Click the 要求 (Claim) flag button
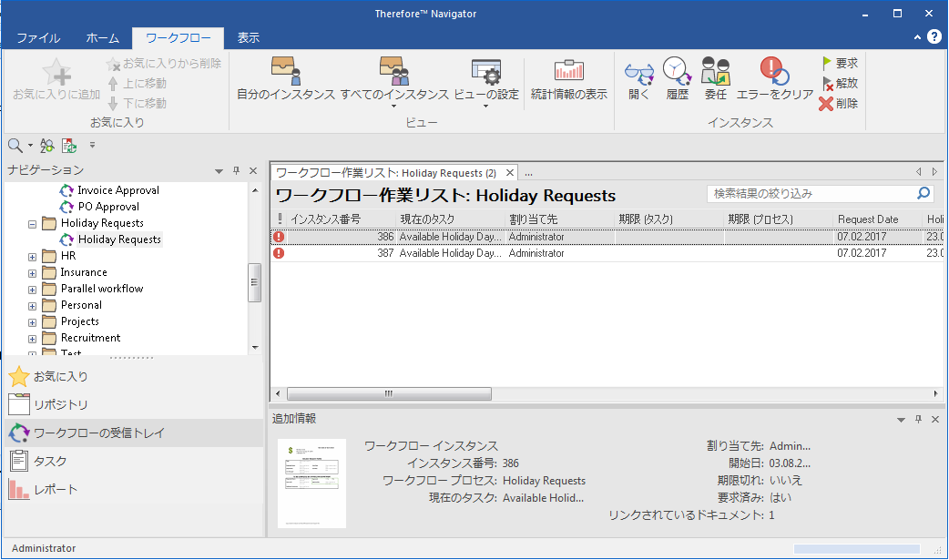This screenshot has height=560, width=949. (x=840, y=63)
